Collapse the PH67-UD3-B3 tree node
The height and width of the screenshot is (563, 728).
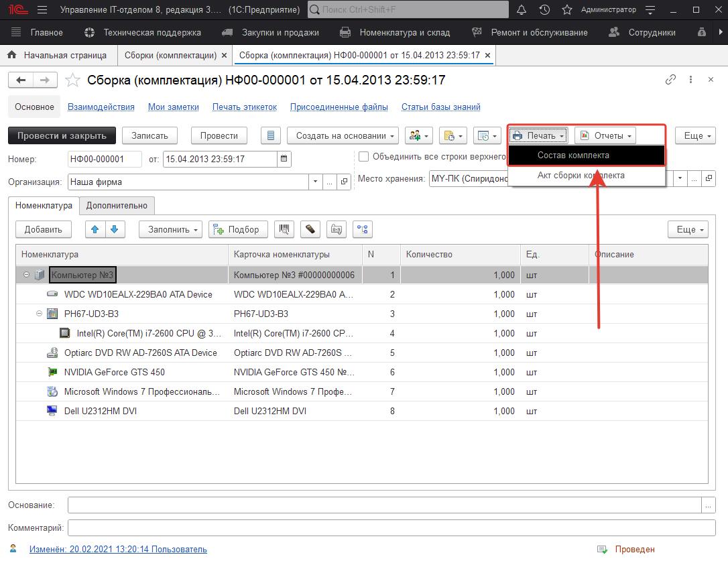(40, 314)
